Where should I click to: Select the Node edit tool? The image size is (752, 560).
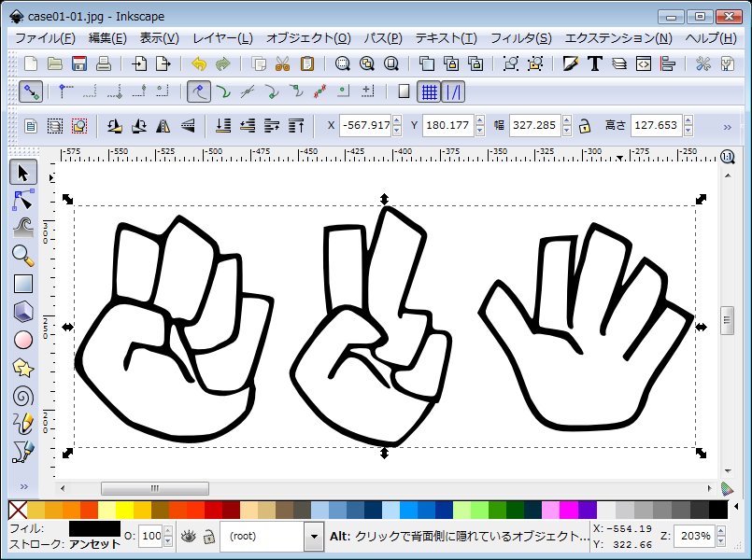(23, 201)
